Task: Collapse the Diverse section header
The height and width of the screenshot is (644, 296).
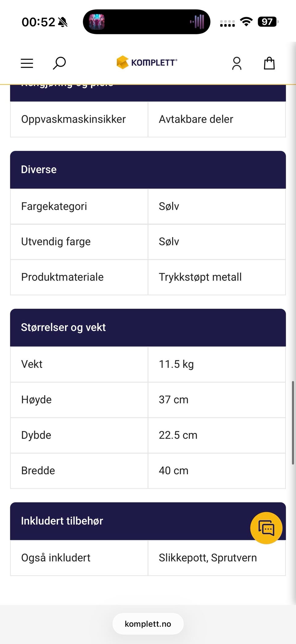Action: (x=148, y=169)
